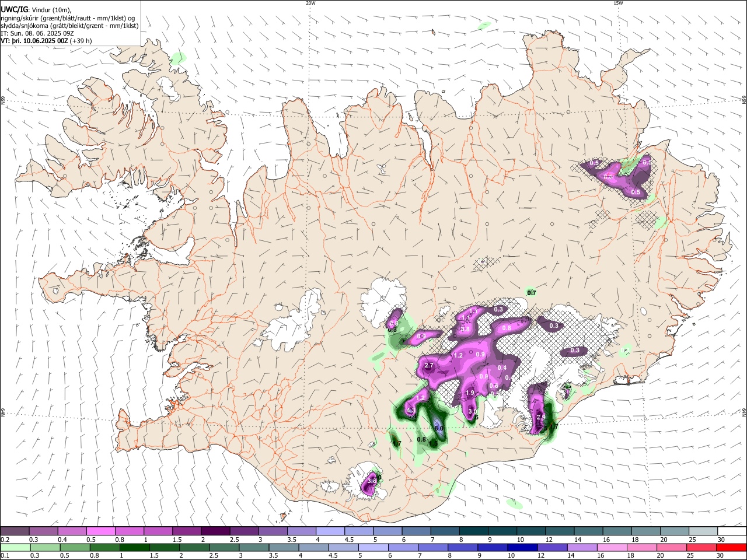Click the pale green 0.1–0.3 rain legend swatch
Viewport: 747px width, 560px height.
point(15,547)
